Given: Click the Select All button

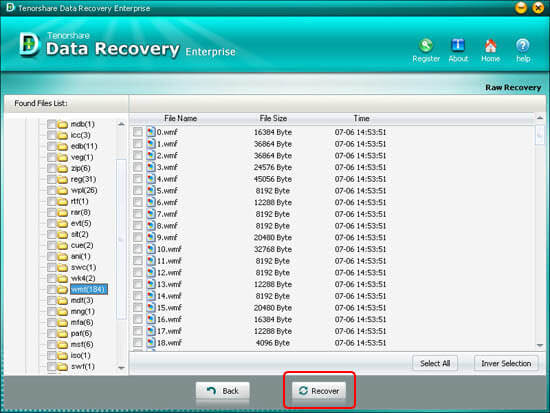Looking at the screenshot, I should [x=435, y=363].
